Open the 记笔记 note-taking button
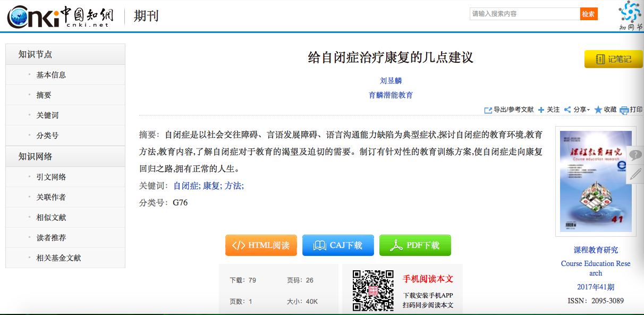The width and height of the screenshot is (644, 315). click(613, 59)
